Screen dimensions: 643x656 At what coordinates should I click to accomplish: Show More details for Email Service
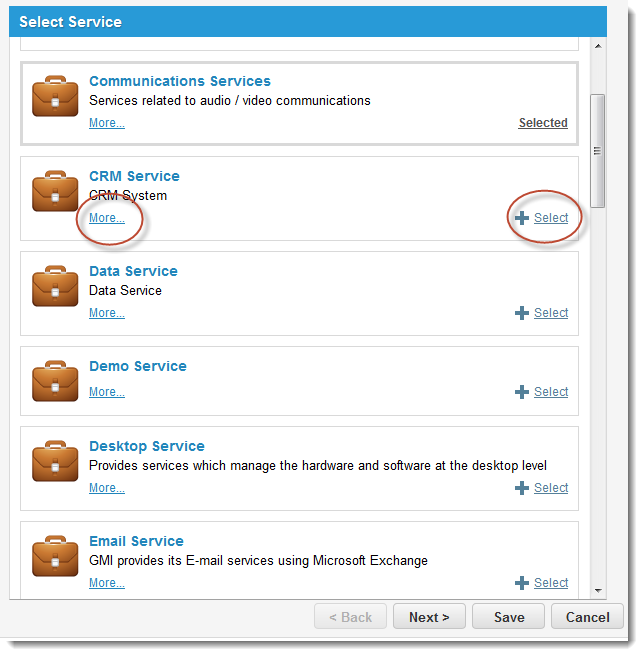tap(107, 583)
